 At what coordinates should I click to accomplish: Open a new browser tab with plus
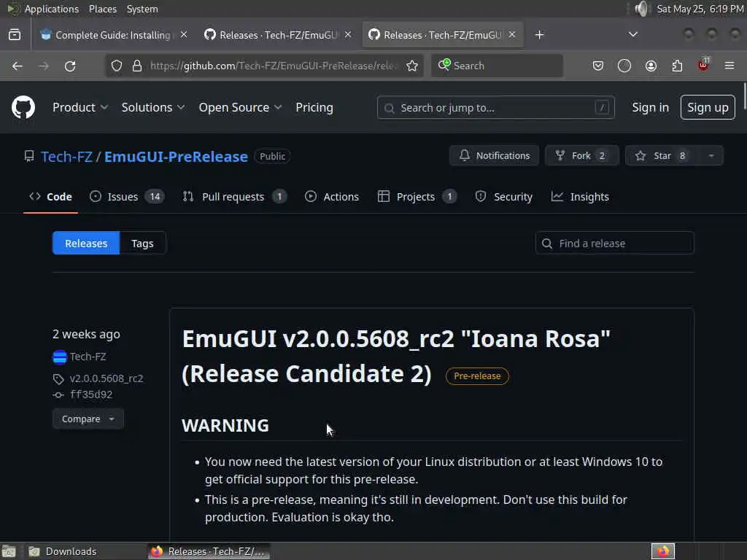pyautogui.click(x=539, y=35)
